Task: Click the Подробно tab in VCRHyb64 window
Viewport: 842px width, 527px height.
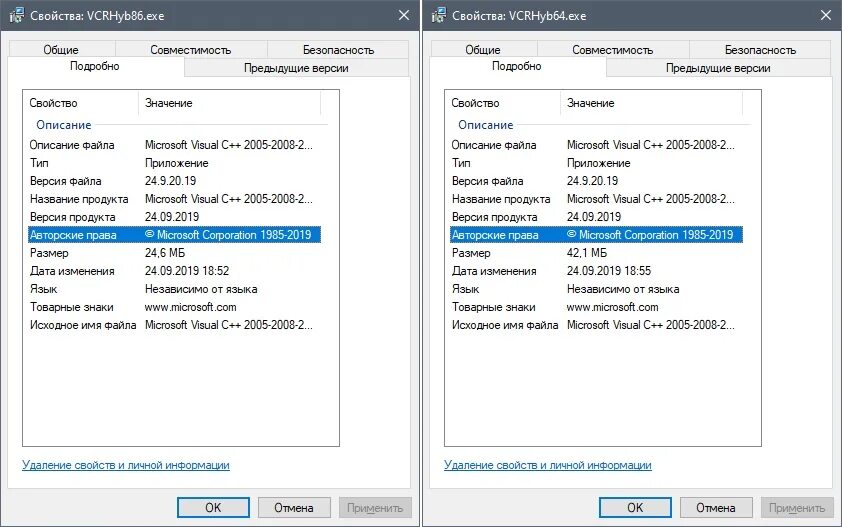Action: point(516,66)
